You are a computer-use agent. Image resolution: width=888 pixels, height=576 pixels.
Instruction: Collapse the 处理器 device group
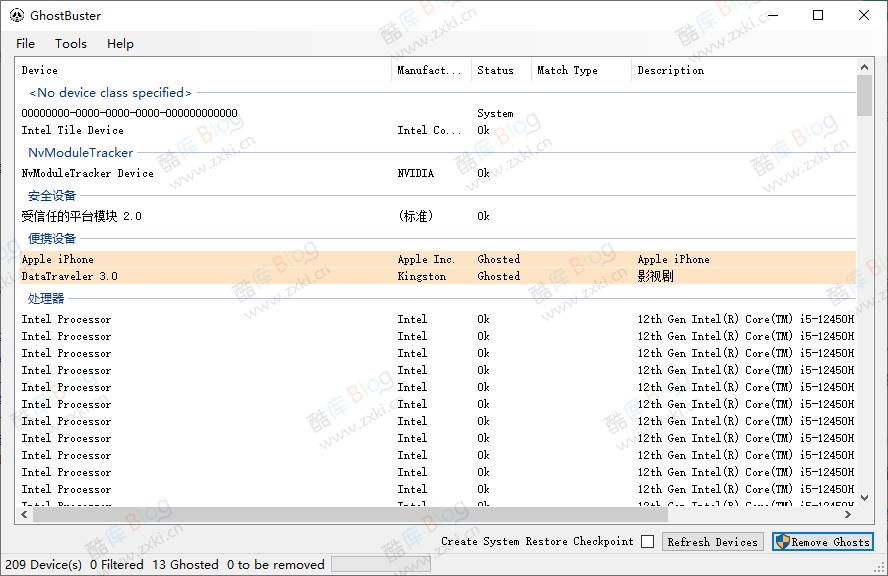point(46,299)
